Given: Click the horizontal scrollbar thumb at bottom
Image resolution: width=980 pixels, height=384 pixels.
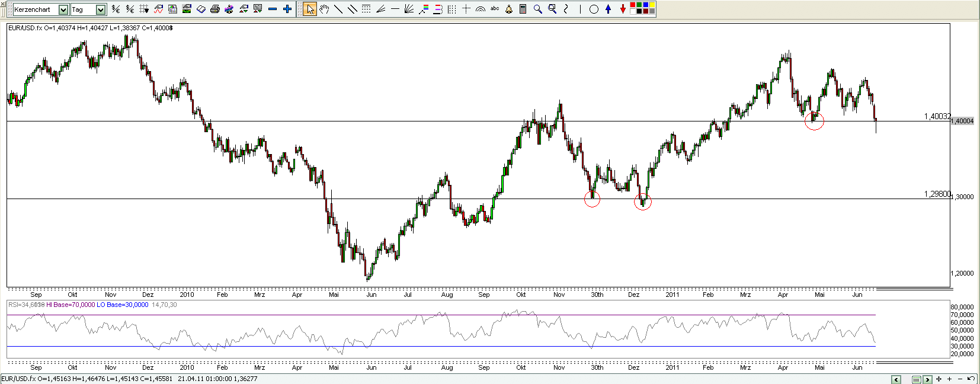Looking at the screenshot, I should coord(917,379).
